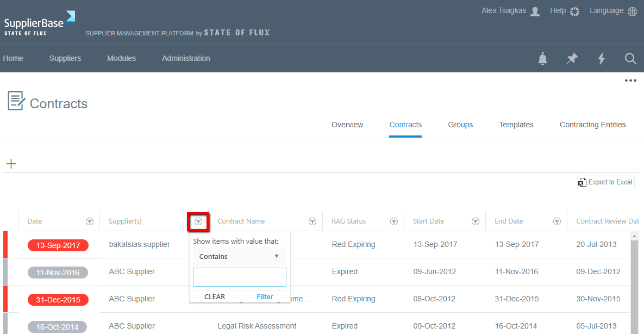Click the pin icon in navbar

[x=572, y=59]
